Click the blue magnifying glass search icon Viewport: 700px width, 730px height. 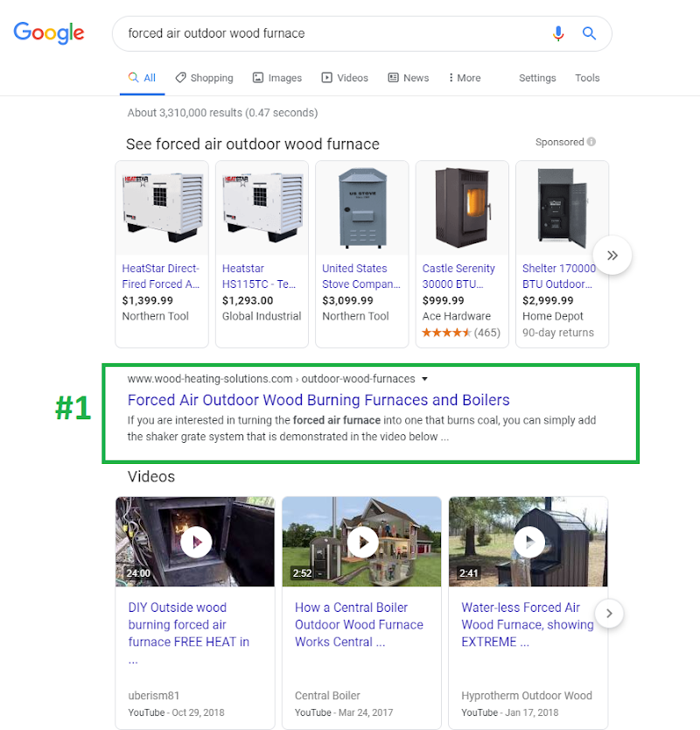click(x=590, y=33)
